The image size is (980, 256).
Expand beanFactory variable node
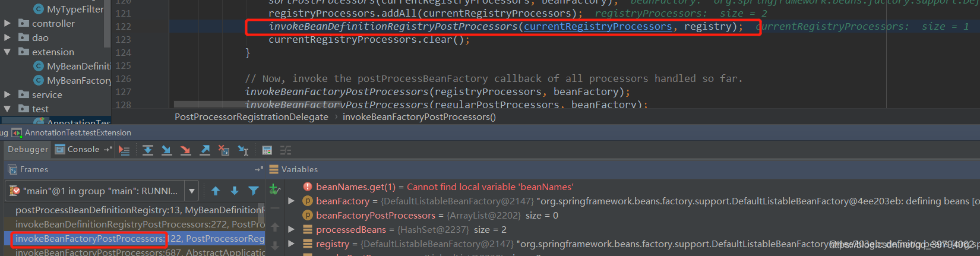pos(291,201)
